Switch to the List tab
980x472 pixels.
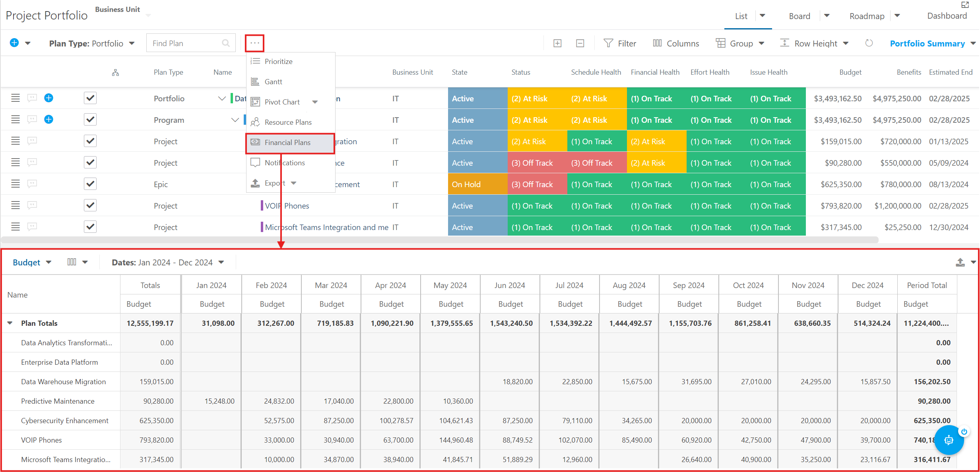pos(741,16)
